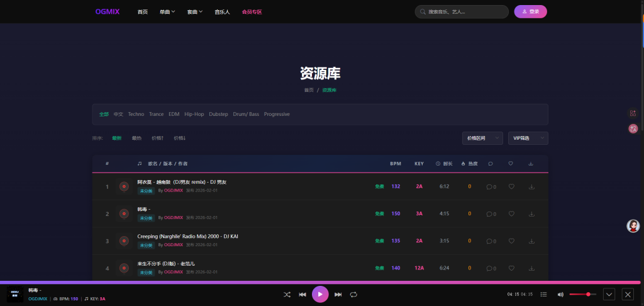The image size is (644, 306).
Task: Play track 2 韩毒 vinyl icon
Action: [x=124, y=214]
